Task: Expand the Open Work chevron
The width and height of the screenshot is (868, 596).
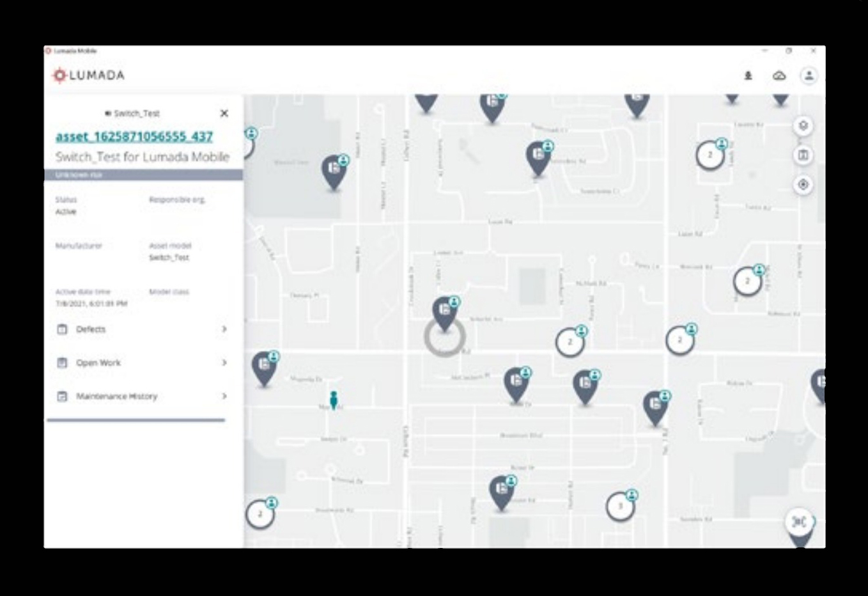Action: (224, 363)
